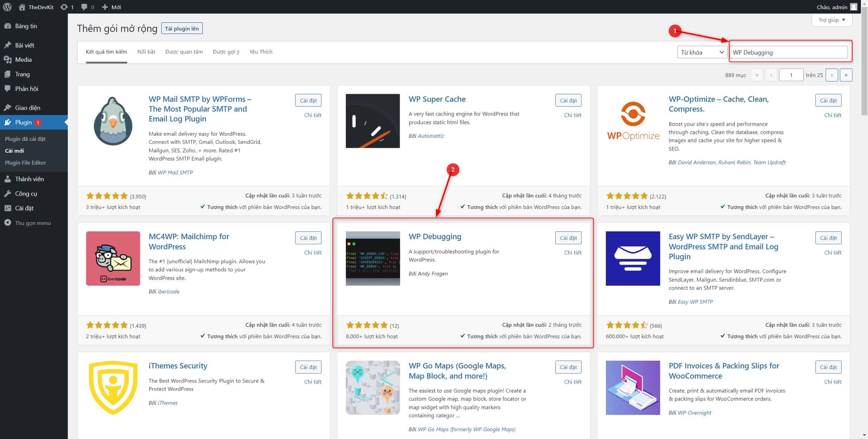Open Từ khóa search type dropdown

pos(702,52)
